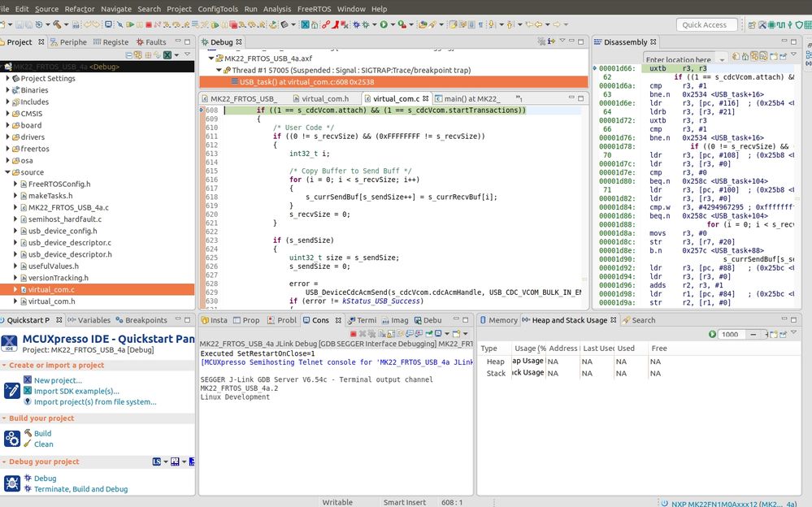Click the Debug bug icon in Quickstart panel

[27, 479]
